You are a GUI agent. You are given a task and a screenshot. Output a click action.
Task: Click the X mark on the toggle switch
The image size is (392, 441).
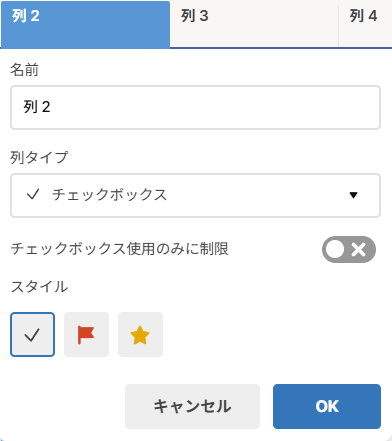point(359,249)
